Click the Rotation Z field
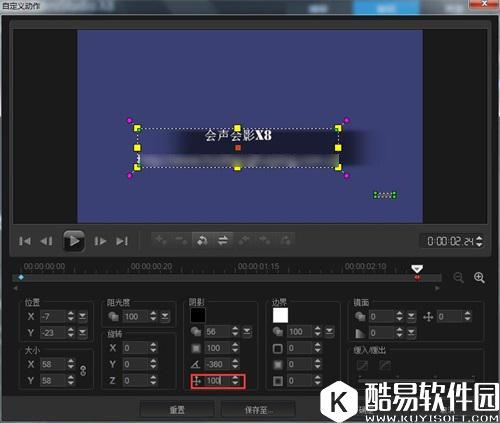Screen dimensions: 500x423 (136, 380)
